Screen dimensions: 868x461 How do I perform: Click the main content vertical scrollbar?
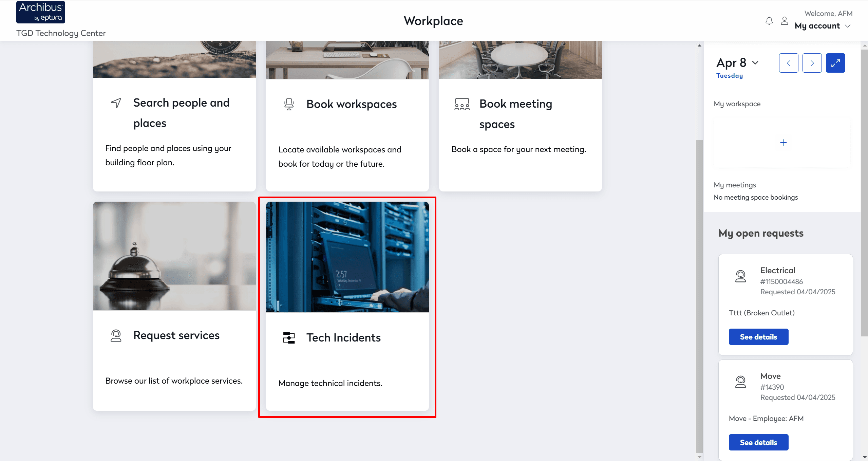click(699, 296)
